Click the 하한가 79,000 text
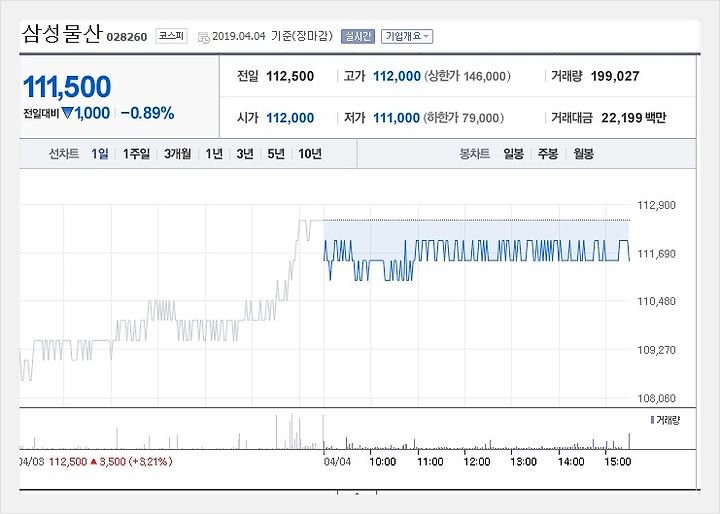This screenshot has width=720, height=514. click(463, 118)
